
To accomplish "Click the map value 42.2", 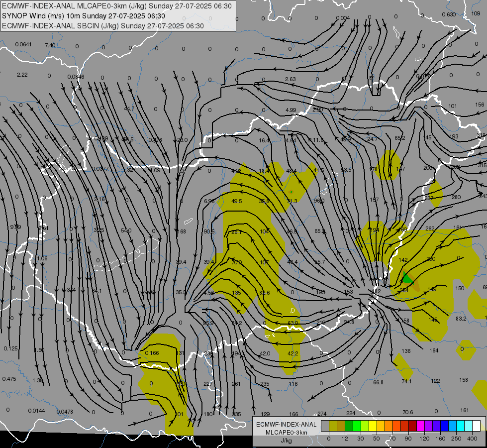I will [x=293, y=353].
